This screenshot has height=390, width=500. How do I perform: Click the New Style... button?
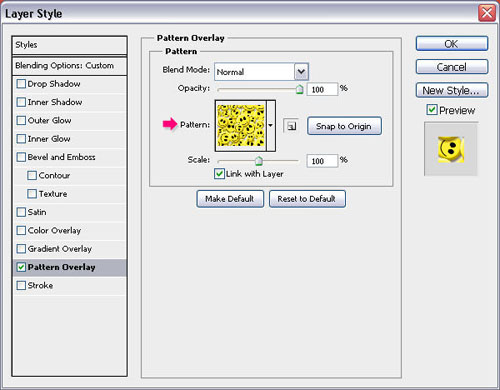tap(452, 90)
